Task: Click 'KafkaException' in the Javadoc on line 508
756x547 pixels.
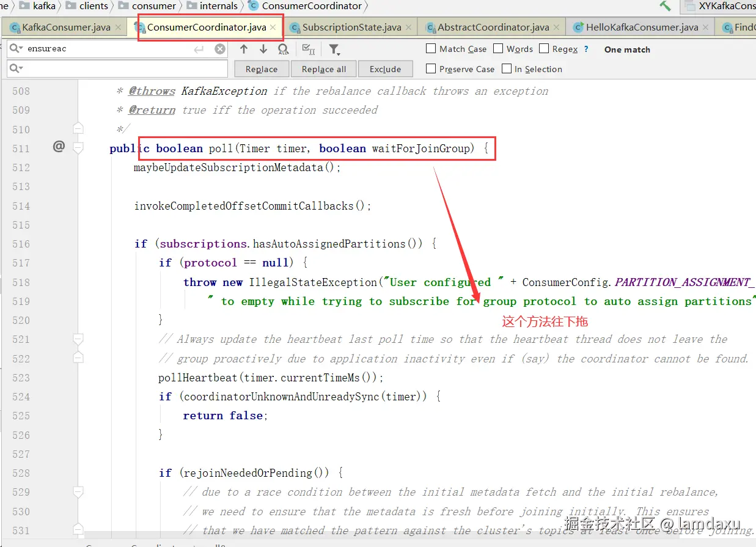Action: [x=224, y=91]
